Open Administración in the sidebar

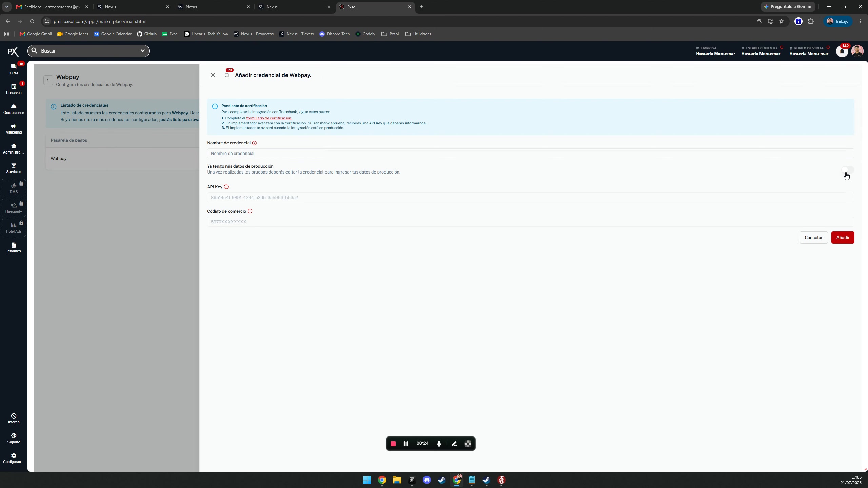[x=14, y=148]
